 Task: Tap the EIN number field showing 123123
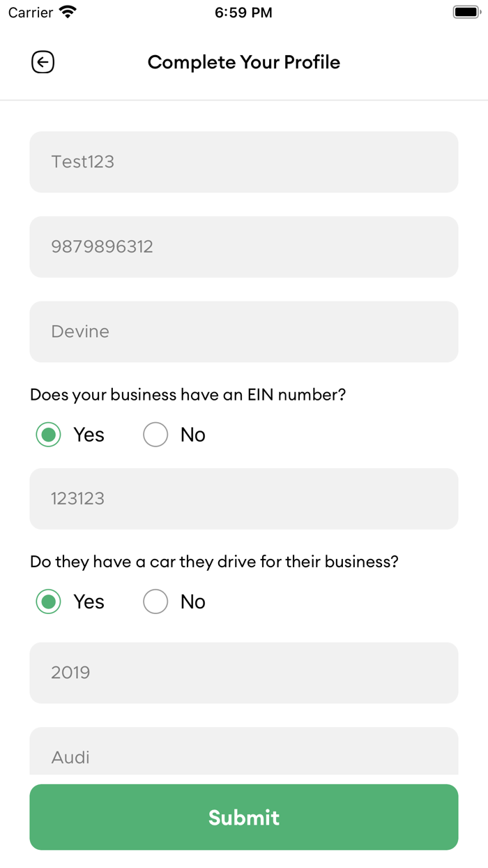[x=243, y=498]
